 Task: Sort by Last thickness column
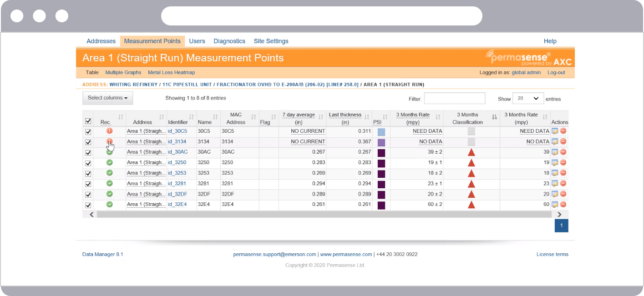(349, 118)
